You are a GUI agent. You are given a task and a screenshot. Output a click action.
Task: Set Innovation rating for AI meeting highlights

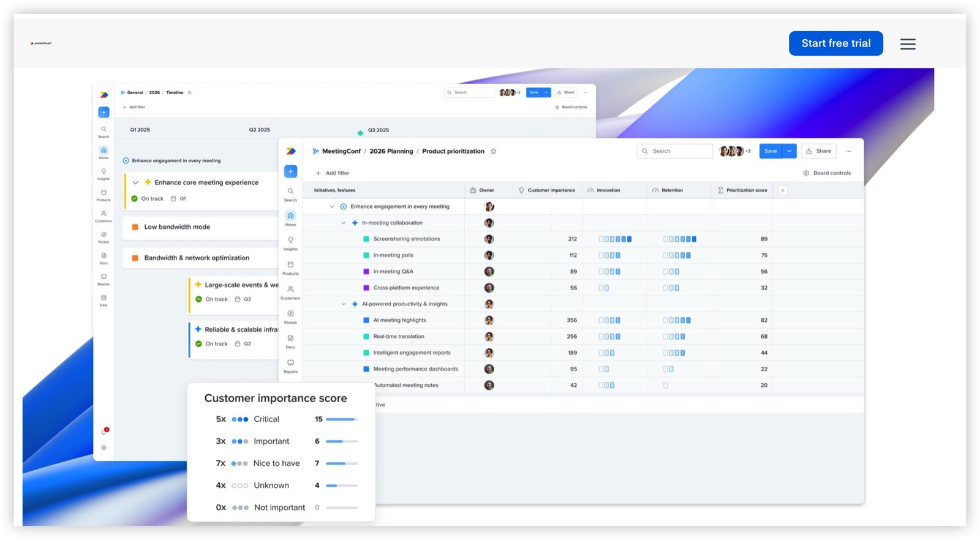[609, 320]
